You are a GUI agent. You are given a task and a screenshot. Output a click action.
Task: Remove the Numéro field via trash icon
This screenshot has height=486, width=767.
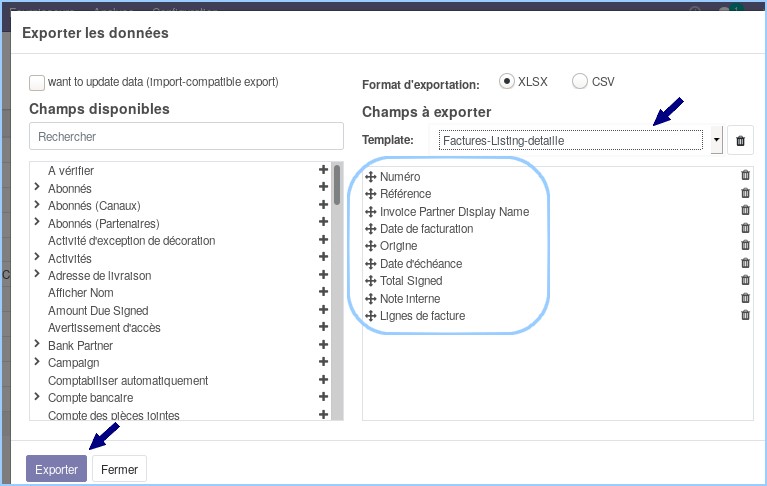745,175
